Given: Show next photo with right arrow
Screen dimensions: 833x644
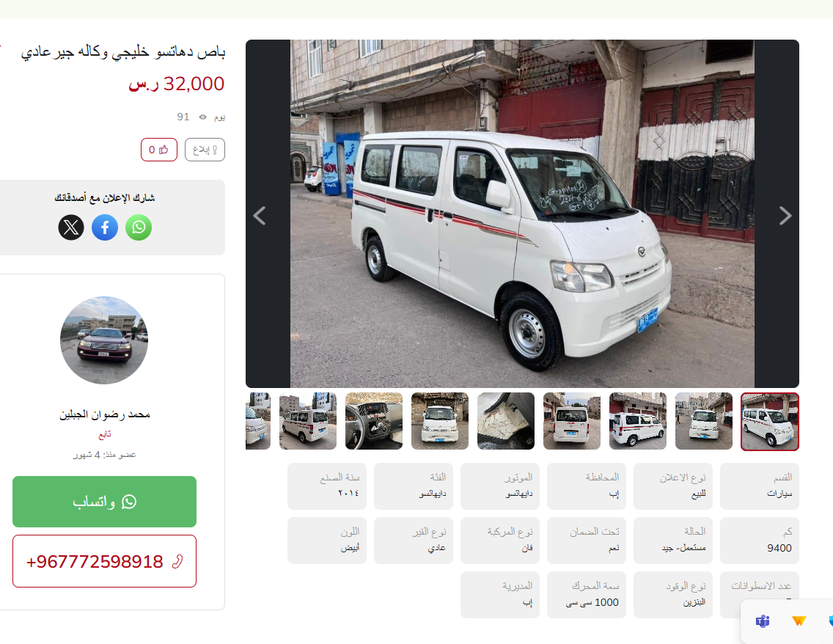Looking at the screenshot, I should 785,216.
